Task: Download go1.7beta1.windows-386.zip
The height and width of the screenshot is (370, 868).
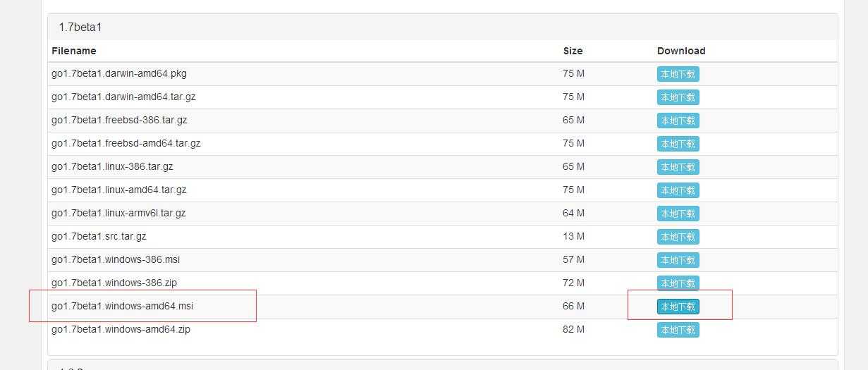Action: (678, 283)
